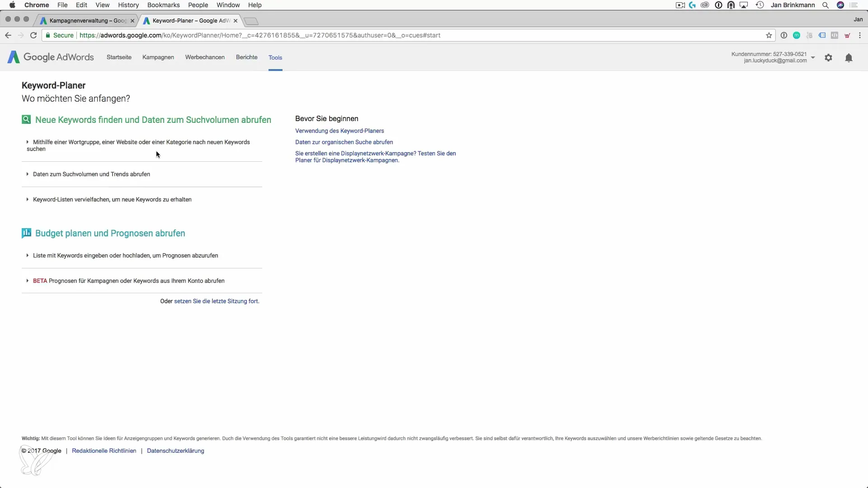The height and width of the screenshot is (488, 868).
Task: Click the chart icon beside Budget planen
Action: click(x=26, y=233)
